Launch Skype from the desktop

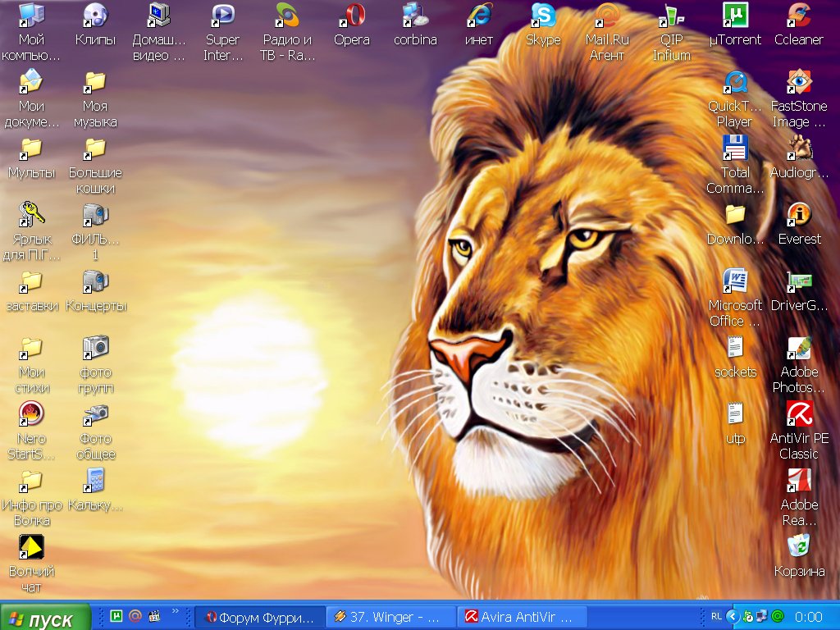[x=543, y=15]
